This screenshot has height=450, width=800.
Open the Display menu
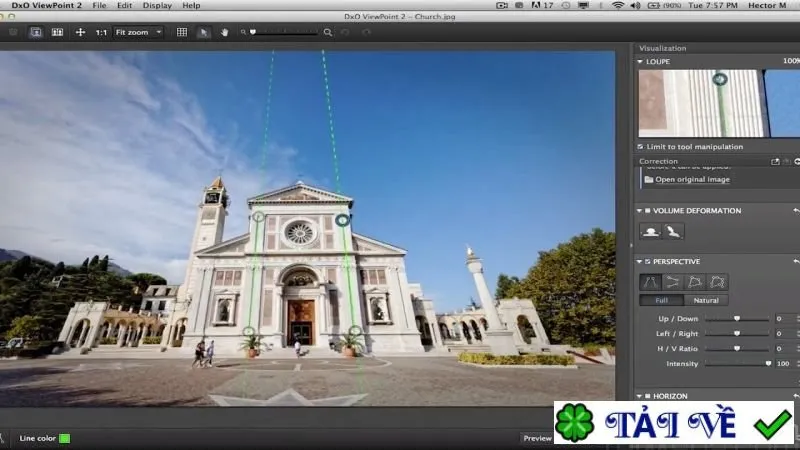(x=157, y=5)
